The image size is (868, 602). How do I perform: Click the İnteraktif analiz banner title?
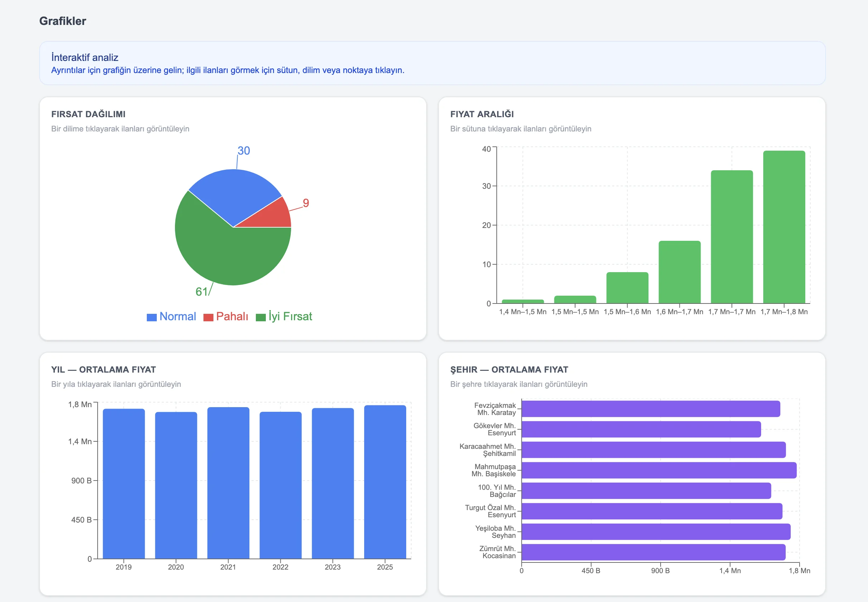85,57
